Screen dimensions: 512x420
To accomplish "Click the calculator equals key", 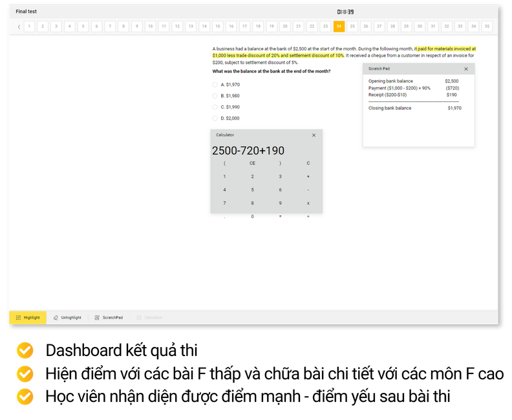I will (x=280, y=216).
